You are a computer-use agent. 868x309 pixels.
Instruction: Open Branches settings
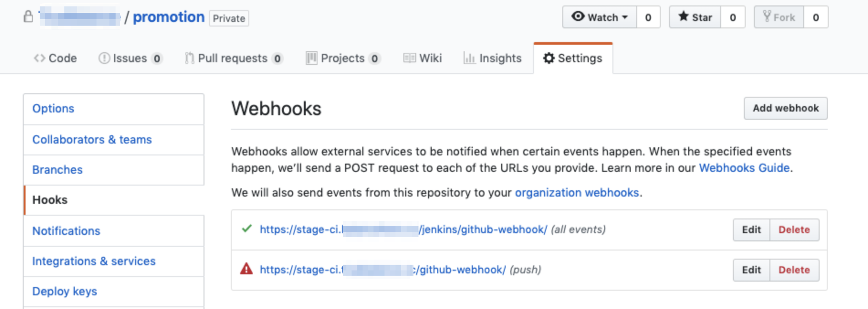[114, 170]
